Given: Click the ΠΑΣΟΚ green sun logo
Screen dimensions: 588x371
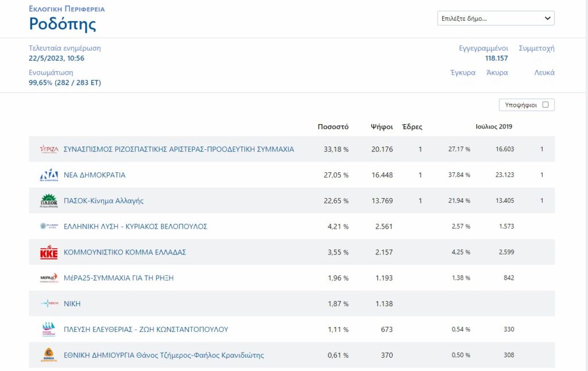Looking at the screenshot, I should tap(49, 201).
